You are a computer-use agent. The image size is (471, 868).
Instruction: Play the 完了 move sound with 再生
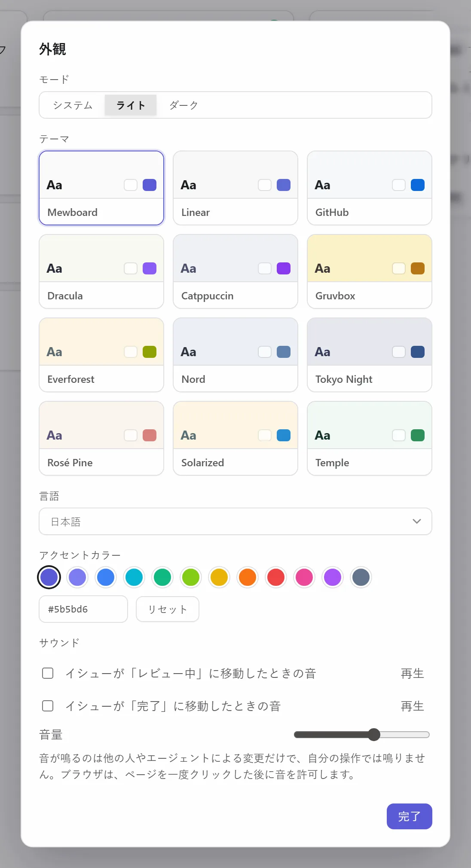pyautogui.click(x=412, y=706)
